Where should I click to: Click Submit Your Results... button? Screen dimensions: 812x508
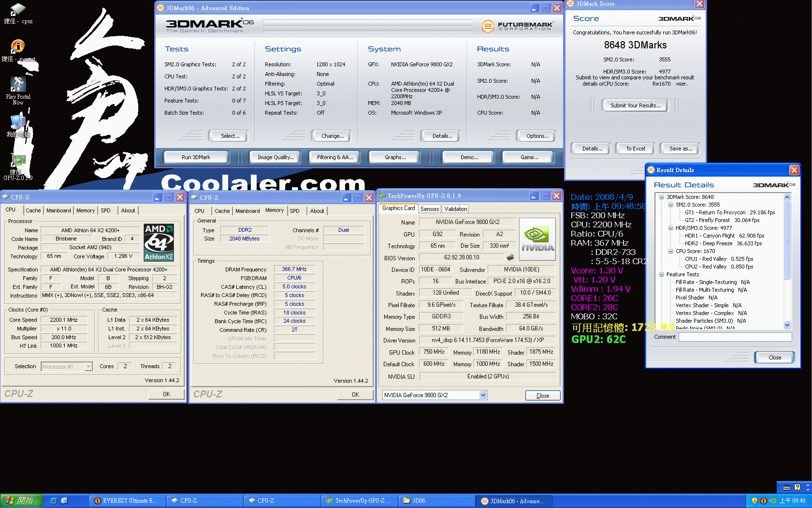635,105
